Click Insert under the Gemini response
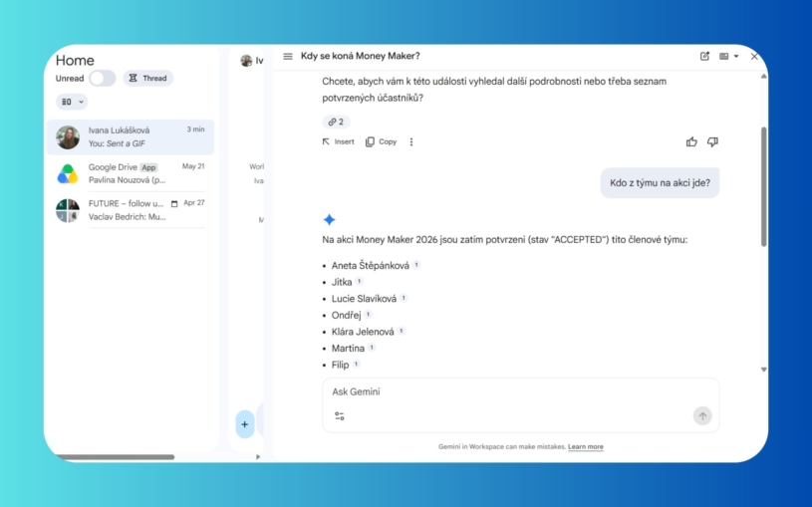 tap(338, 141)
